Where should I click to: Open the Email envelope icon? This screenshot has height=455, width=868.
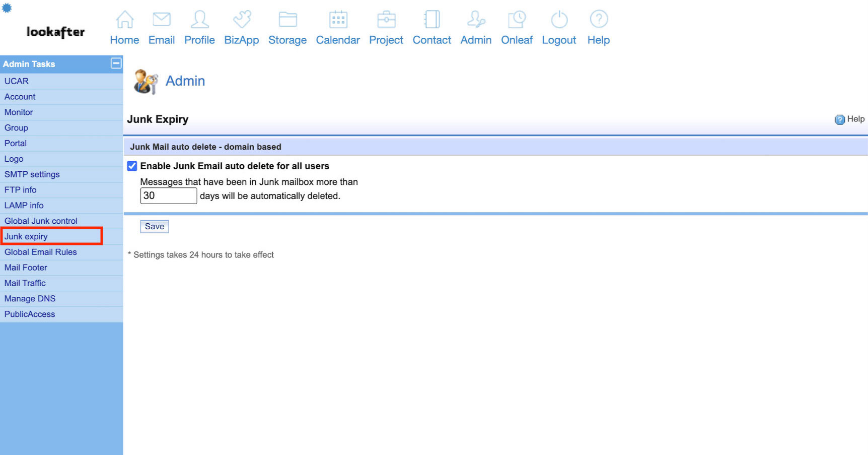pos(162,20)
